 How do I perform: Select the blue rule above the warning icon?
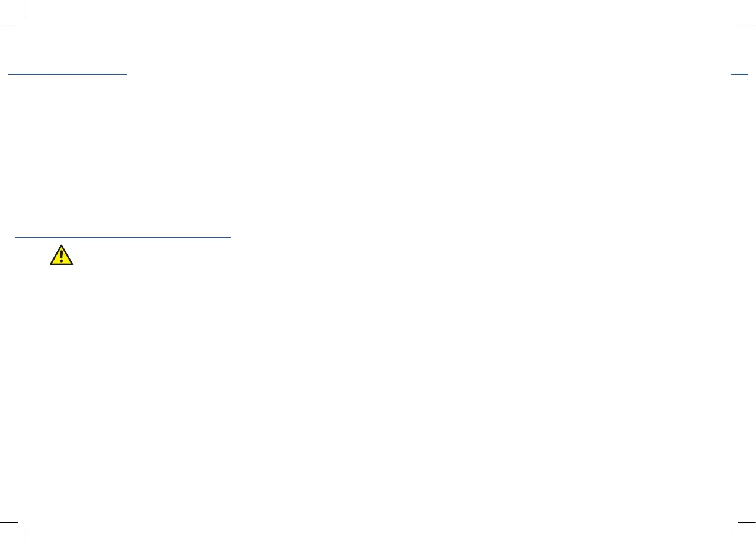click(x=123, y=237)
